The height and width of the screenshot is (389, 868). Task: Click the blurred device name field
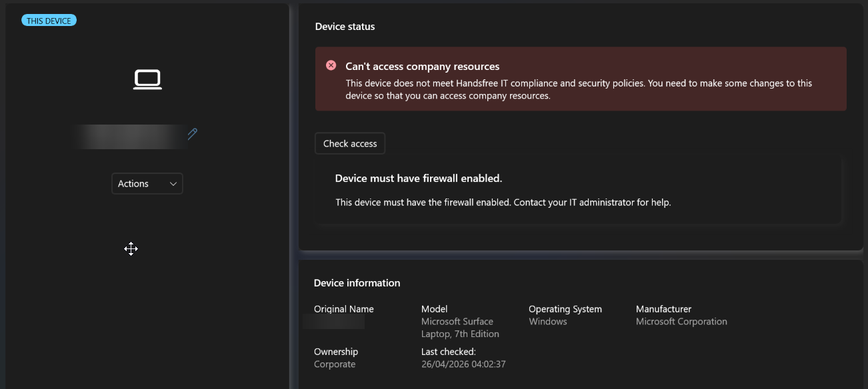(130, 136)
